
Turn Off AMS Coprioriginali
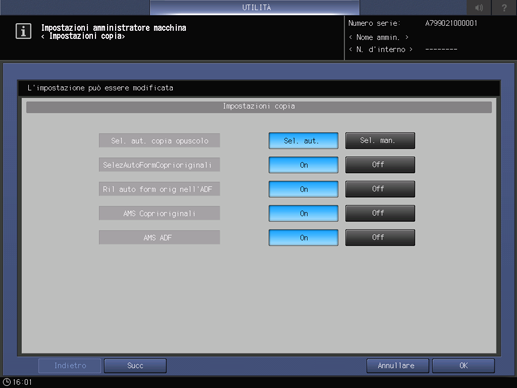point(380,213)
